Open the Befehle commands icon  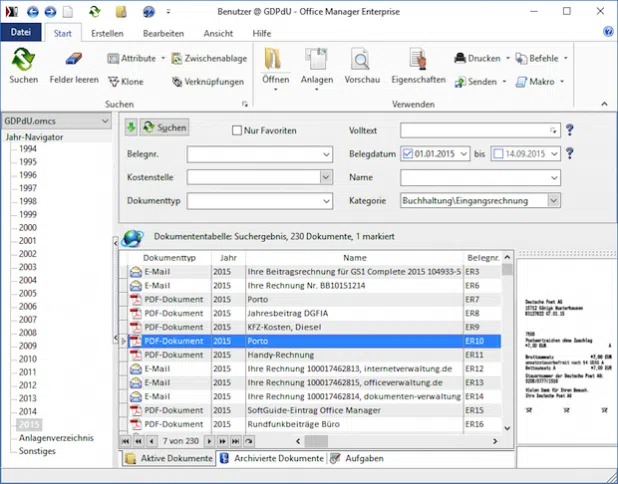[521, 58]
